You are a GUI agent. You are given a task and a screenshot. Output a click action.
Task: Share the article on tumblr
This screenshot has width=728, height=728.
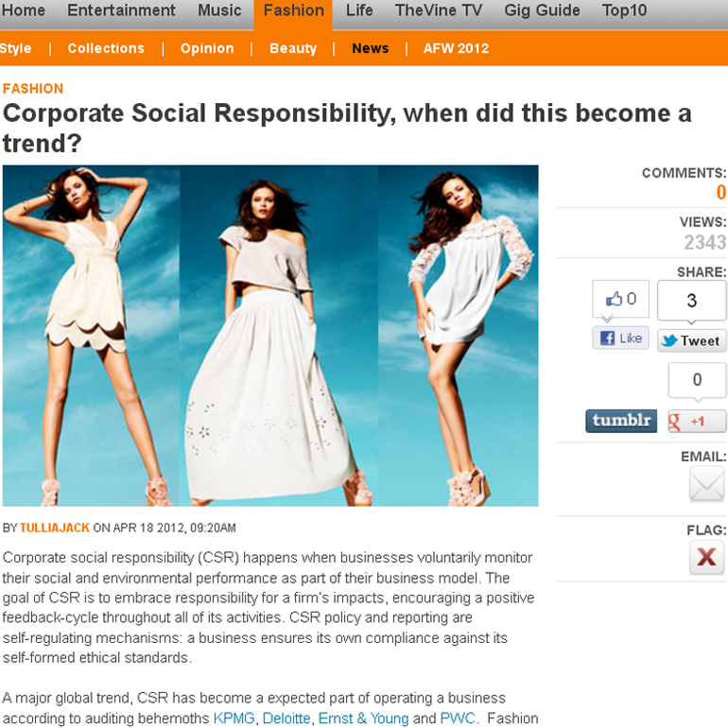tap(621, 421)
